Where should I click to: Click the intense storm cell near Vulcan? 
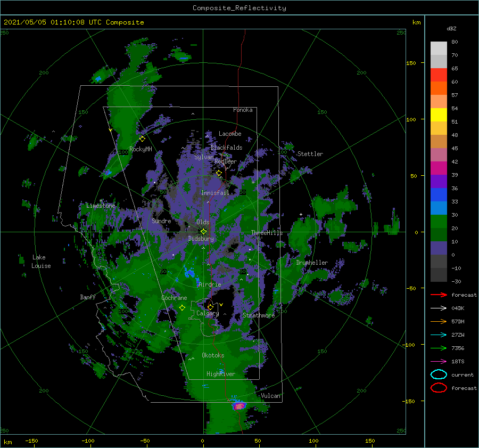point(239,406)
